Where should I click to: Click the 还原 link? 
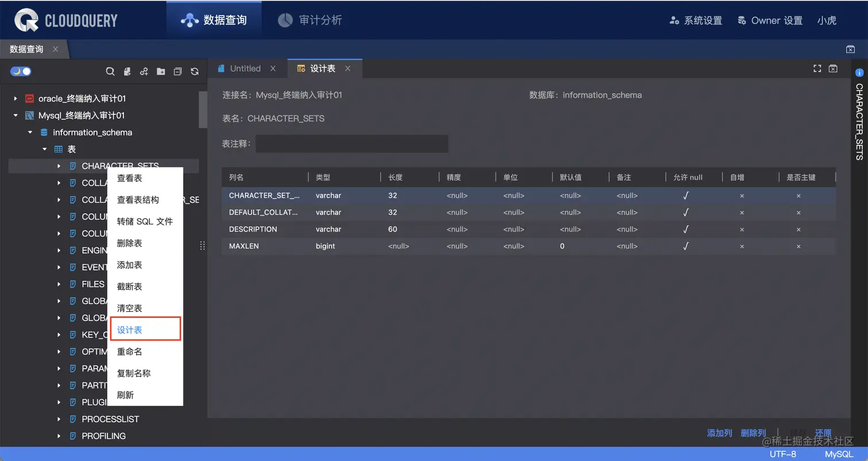click(823, 433)
